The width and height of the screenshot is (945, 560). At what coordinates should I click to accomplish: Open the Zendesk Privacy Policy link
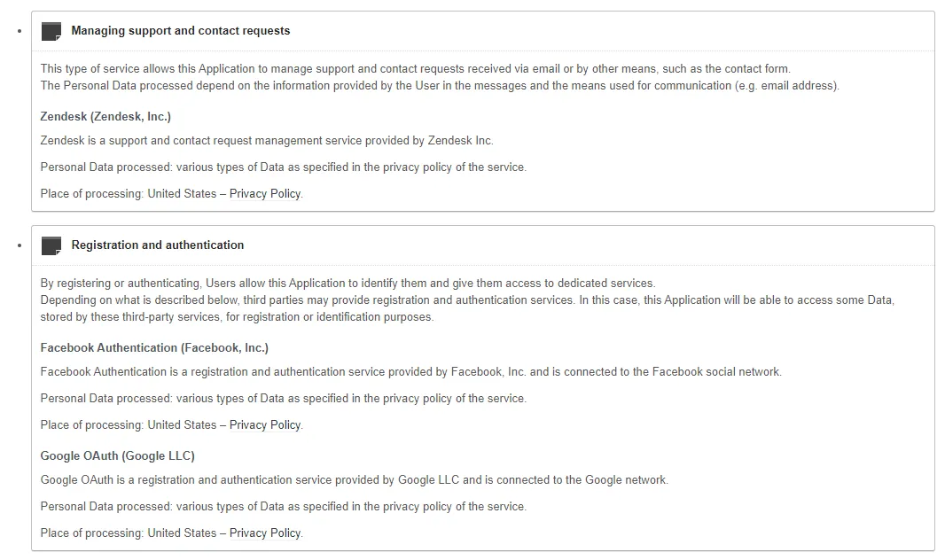click(x=265, y=194)
